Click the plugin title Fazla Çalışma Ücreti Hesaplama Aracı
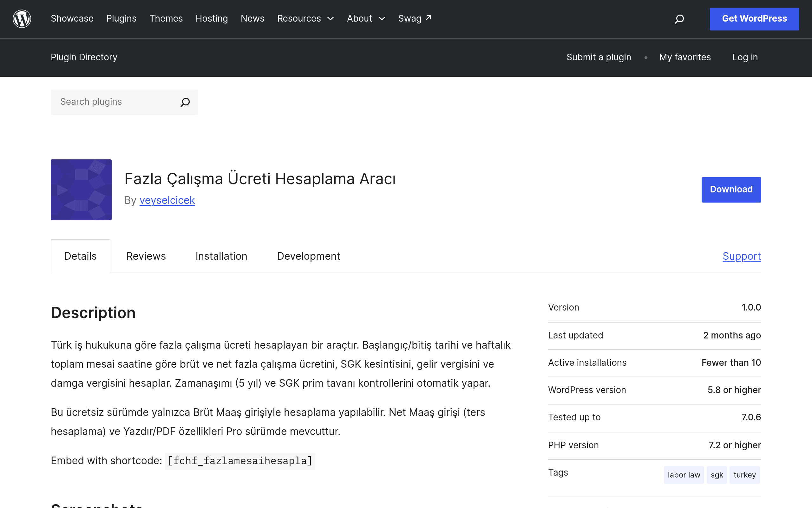The width and height of the screenshot is (812, 508). pos(260,178)
